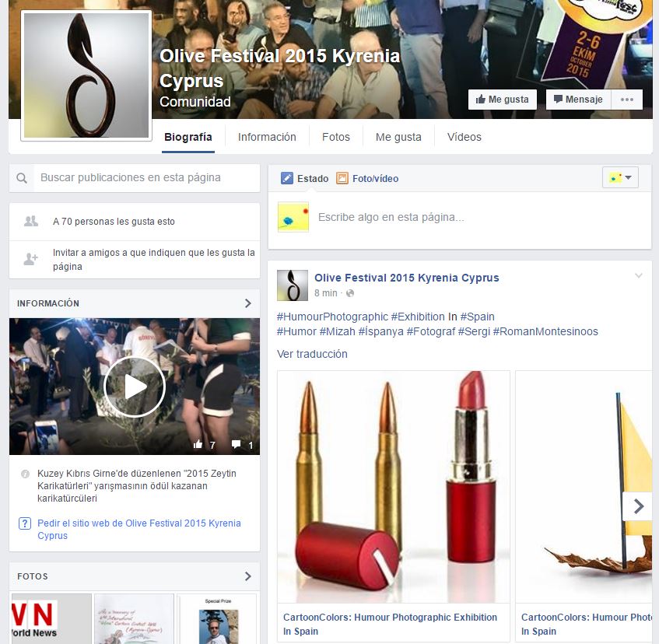Viewport: 659px width, 644px height.
Task: Click the search magnifier icon
Action: click(x=22, y=178)
